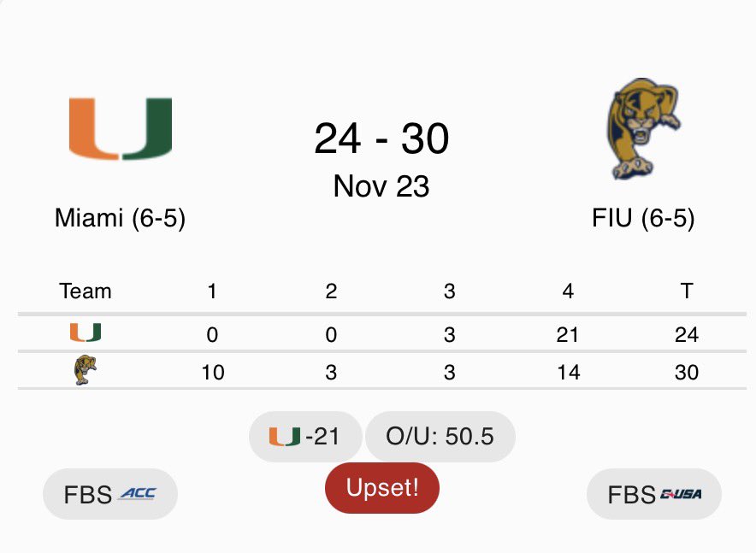Click the quarter 4 column header
Image resolution: width=756 pixels, height=553 pixels.
tap(568, 291)
